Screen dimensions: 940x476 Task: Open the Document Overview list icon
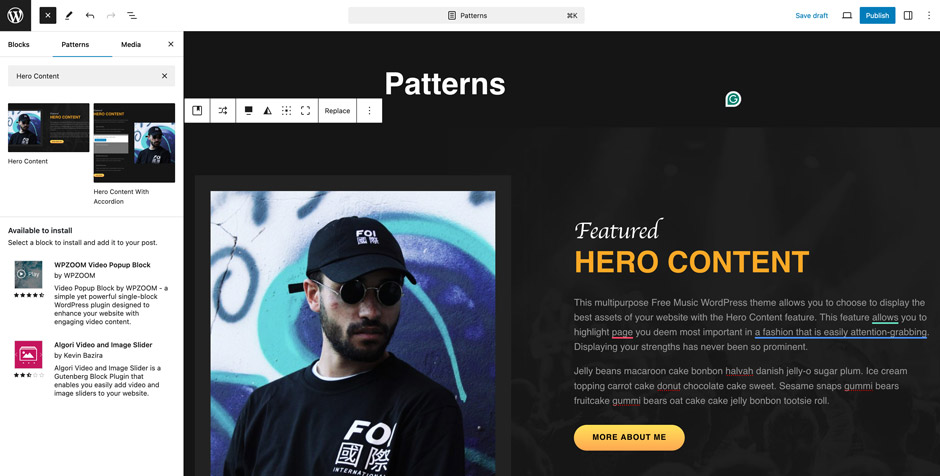[x=132, y=16]
